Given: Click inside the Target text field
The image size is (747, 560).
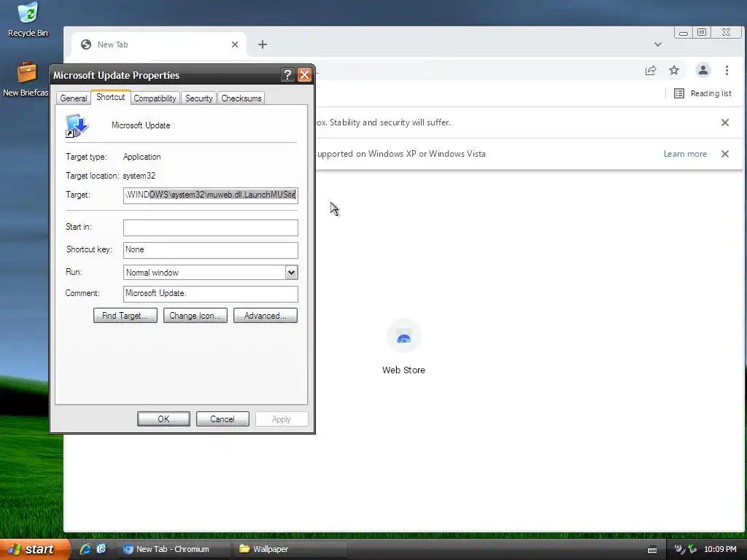Looking at the screenshot, I should pos(211,195).
